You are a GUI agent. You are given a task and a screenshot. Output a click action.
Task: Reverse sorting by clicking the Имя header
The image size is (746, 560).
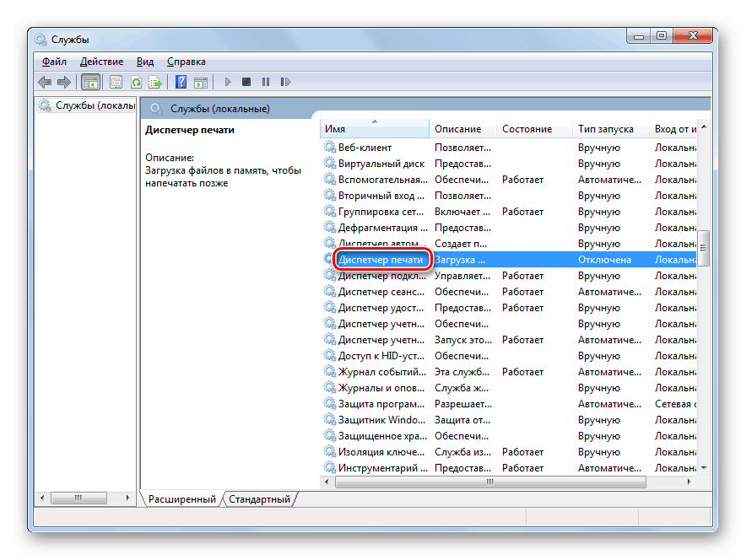point(374,128)
